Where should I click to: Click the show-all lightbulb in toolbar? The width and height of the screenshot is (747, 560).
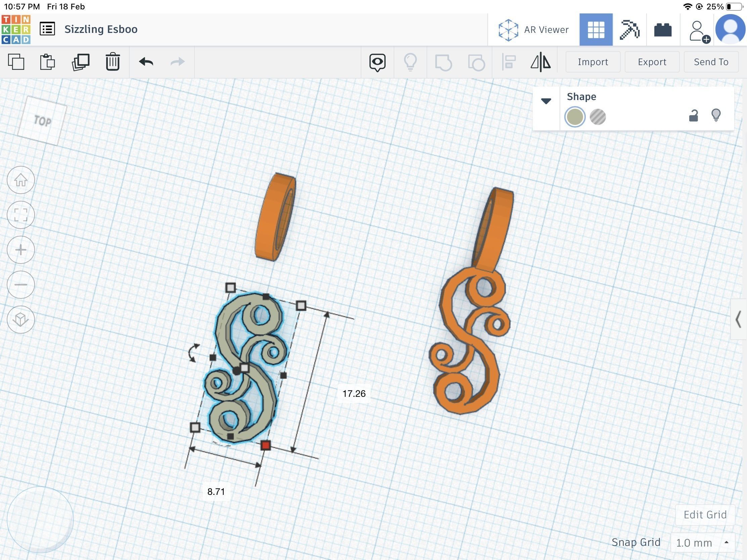pyautogui.click(x=410, y=62)
